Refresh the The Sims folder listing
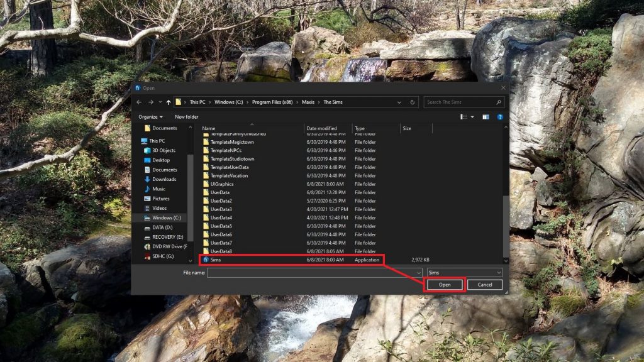 (413, 102)
